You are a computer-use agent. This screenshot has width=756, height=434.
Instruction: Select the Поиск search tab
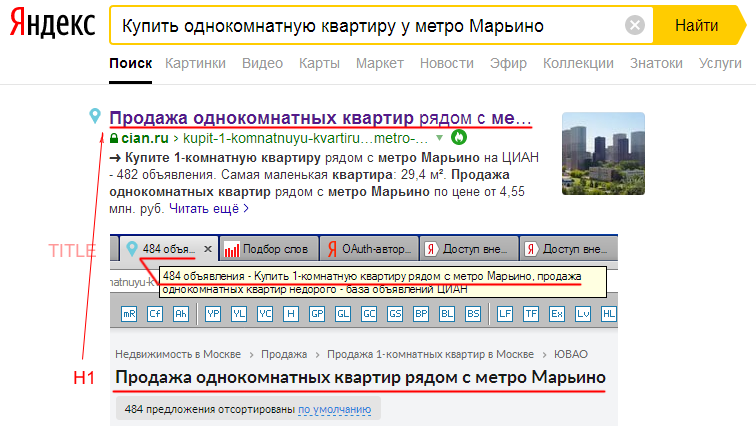[x=131, y=63]
